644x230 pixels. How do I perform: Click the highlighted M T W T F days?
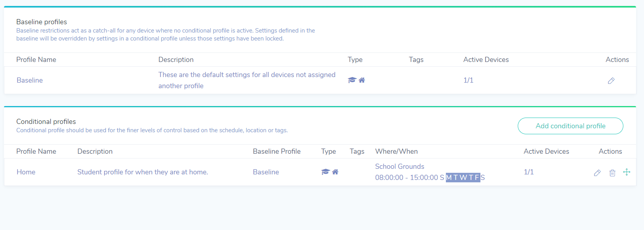click(x=463, y=178)
